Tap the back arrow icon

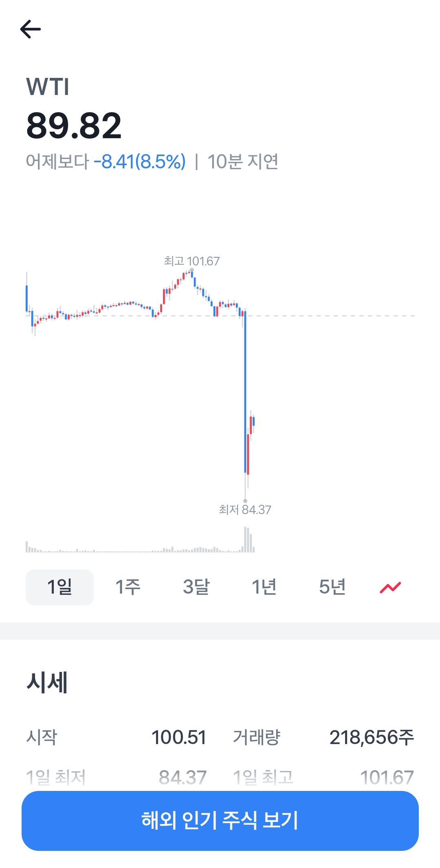click(31, 29)
